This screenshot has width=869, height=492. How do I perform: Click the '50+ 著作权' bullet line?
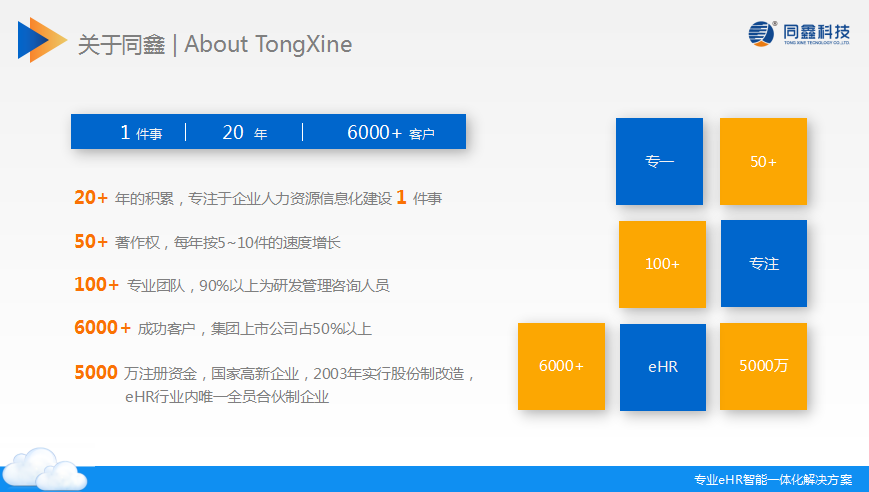[x=214, y=242]
